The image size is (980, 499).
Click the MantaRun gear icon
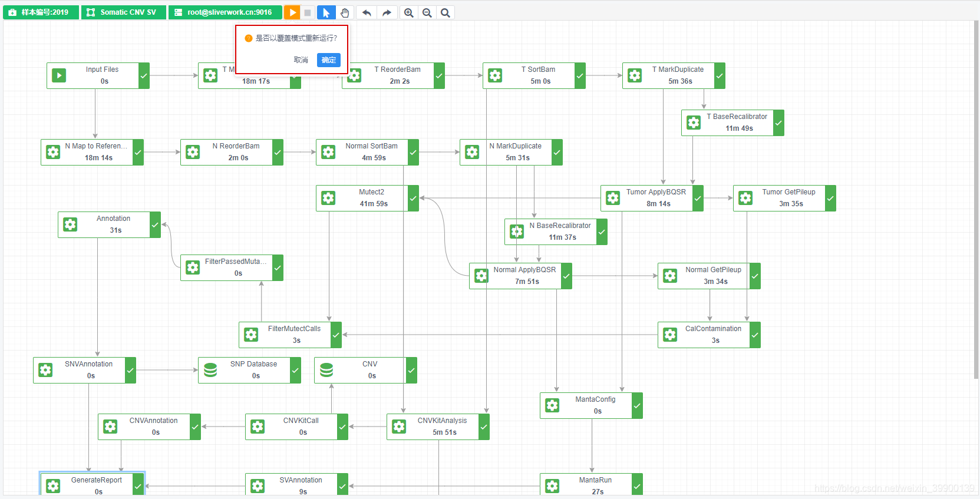click(x=552, y=486)
